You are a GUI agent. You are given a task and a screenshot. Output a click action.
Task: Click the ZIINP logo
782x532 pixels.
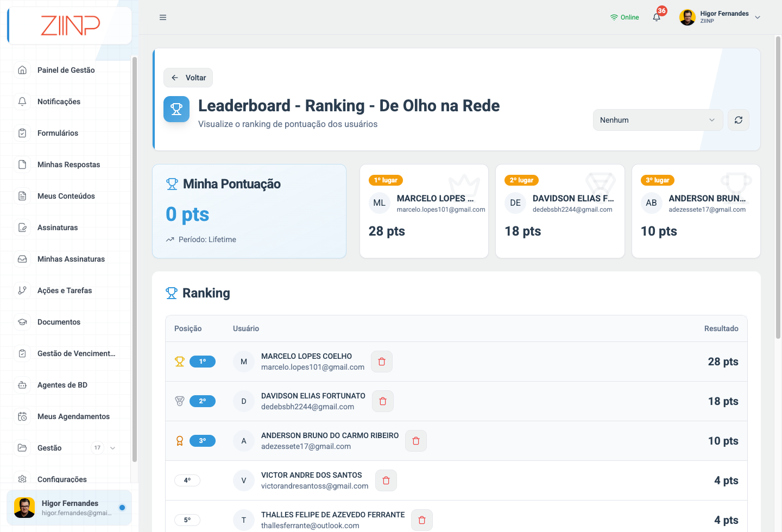[x=71, y=25]
